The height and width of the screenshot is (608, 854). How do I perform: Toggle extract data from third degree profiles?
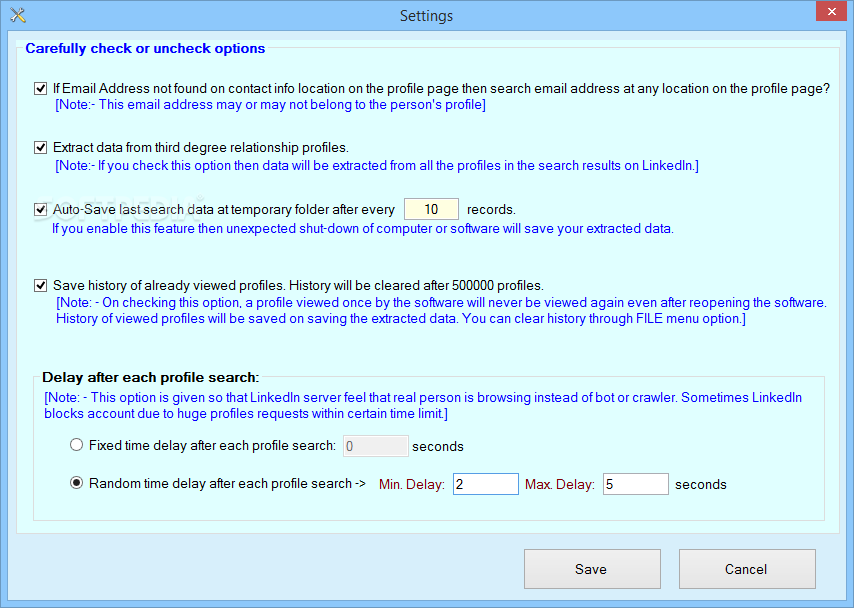tap(40, 148)
